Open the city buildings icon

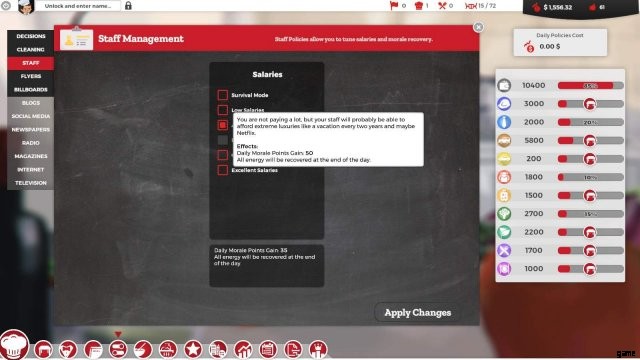pyautogui.click(x=218, y=350)
